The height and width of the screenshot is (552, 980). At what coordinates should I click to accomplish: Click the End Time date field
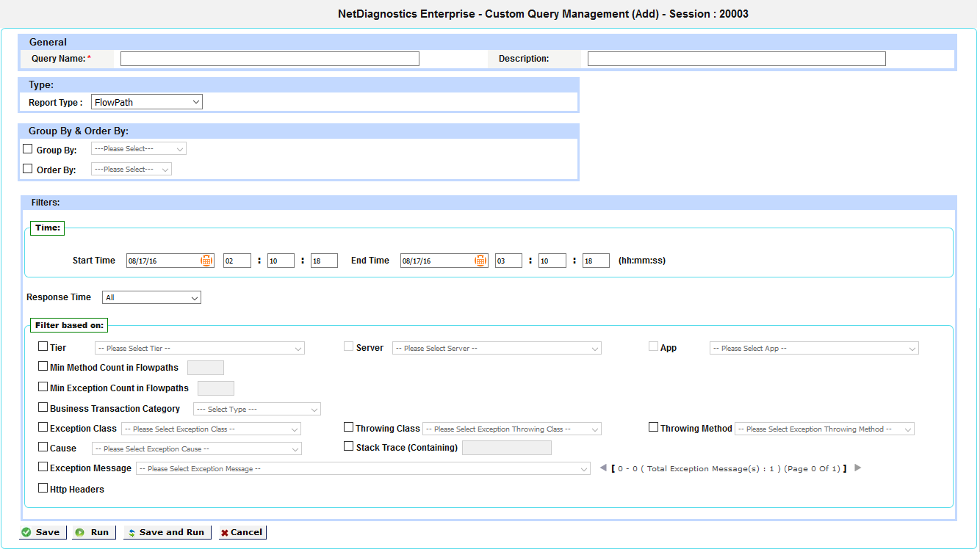pyautogui.click(x=444, y=261)
